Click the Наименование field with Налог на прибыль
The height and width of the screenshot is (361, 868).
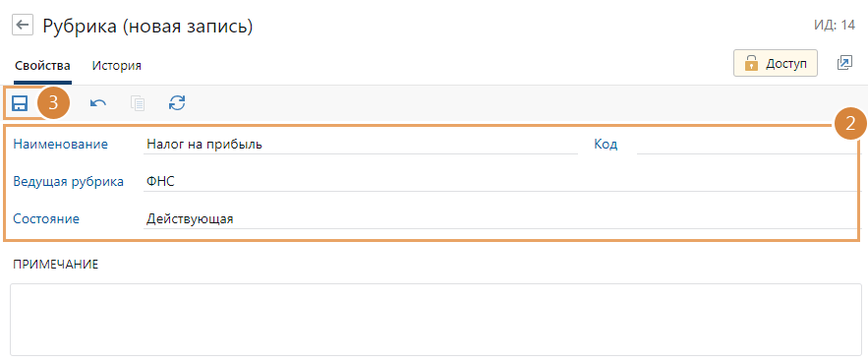click(x=361, y=145)
